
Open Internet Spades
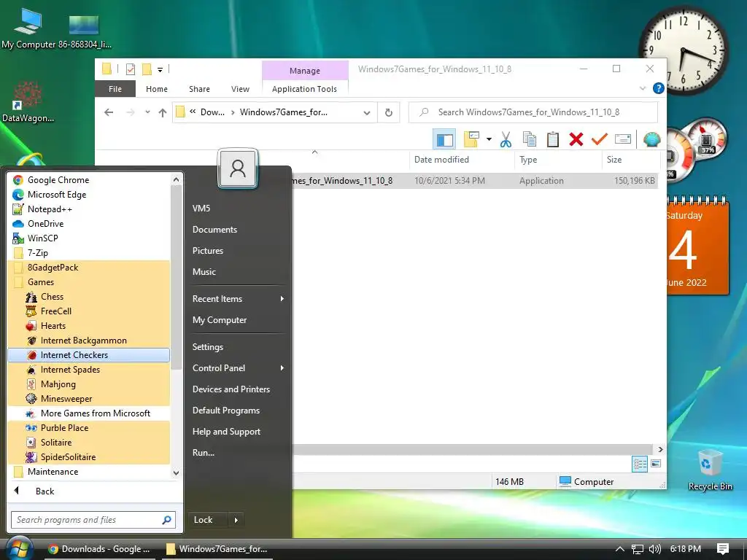tap(88, 370)
